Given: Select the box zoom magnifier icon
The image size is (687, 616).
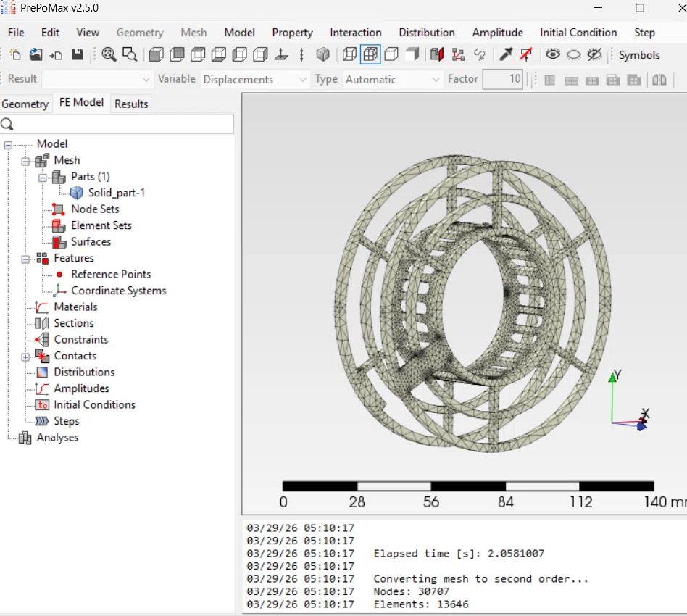Looking at the screenshot, I should (130, 55).
